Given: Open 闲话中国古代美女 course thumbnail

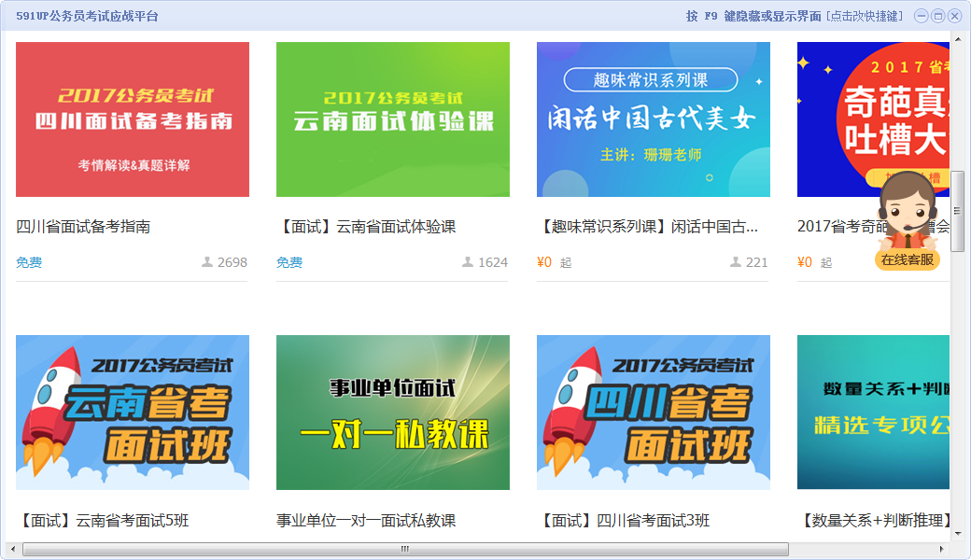Looking at the screenshot, I should point(654,119).
